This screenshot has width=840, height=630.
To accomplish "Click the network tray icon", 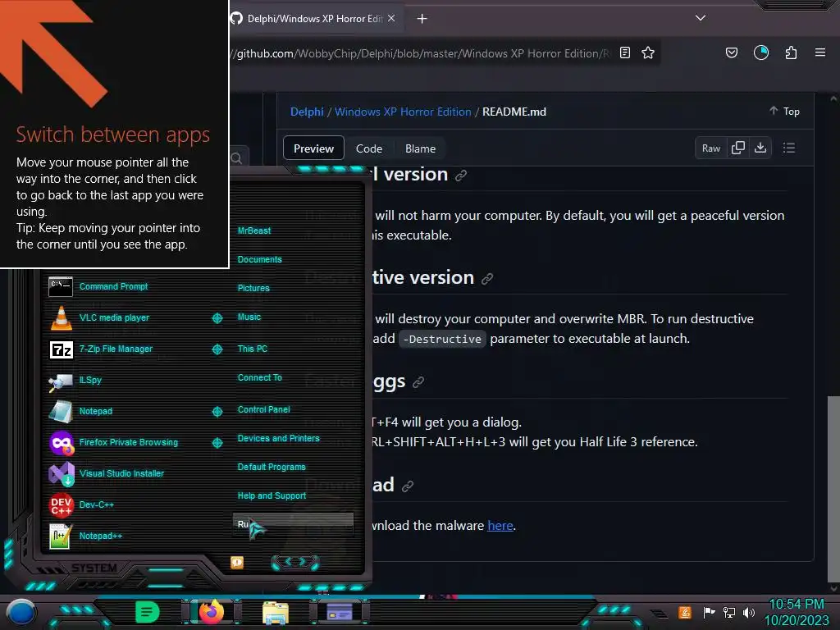I will pyautogui.click(x=729, y=612).
